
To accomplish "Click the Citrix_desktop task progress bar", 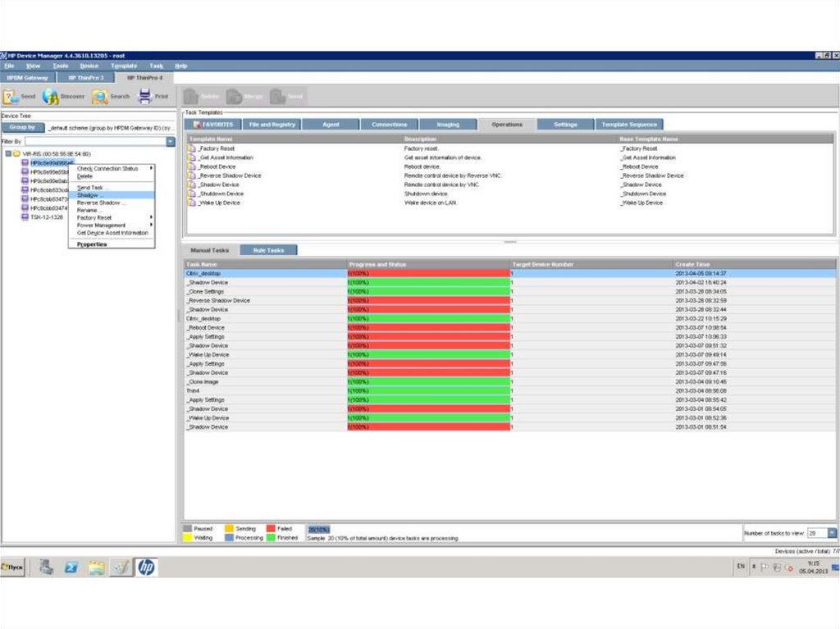I will (x=428, y=273).
